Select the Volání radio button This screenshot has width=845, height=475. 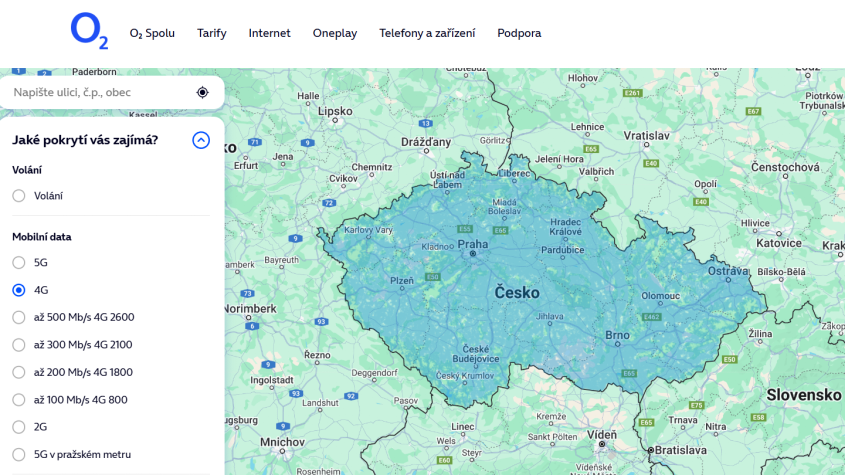19,196
